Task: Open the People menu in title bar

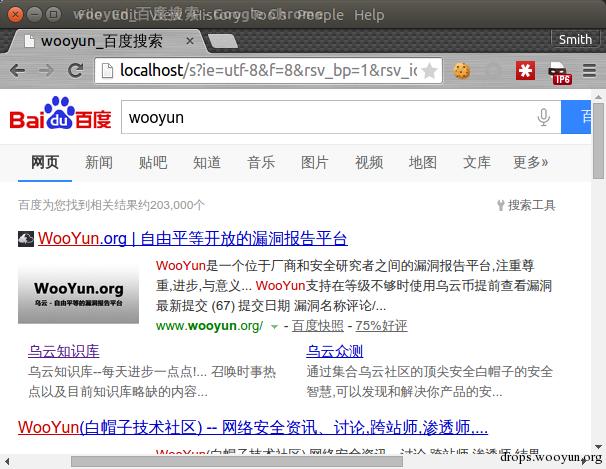Action: [321, 15]
